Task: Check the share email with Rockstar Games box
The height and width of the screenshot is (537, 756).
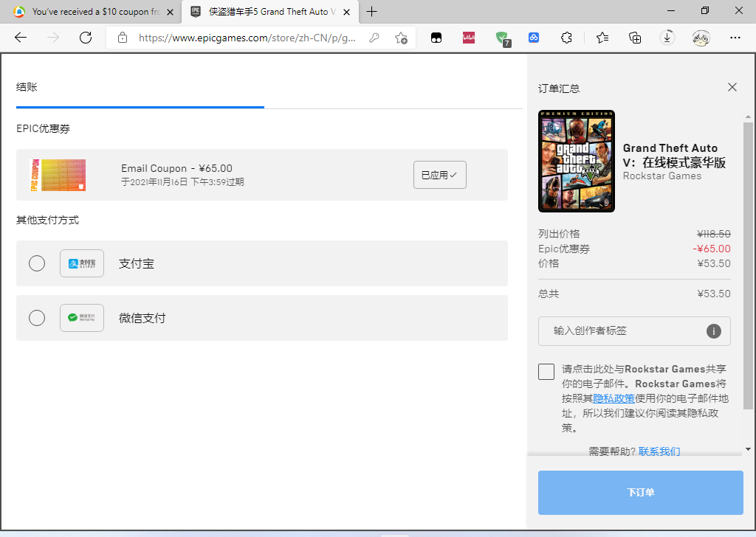Action: tap(546, 372)
